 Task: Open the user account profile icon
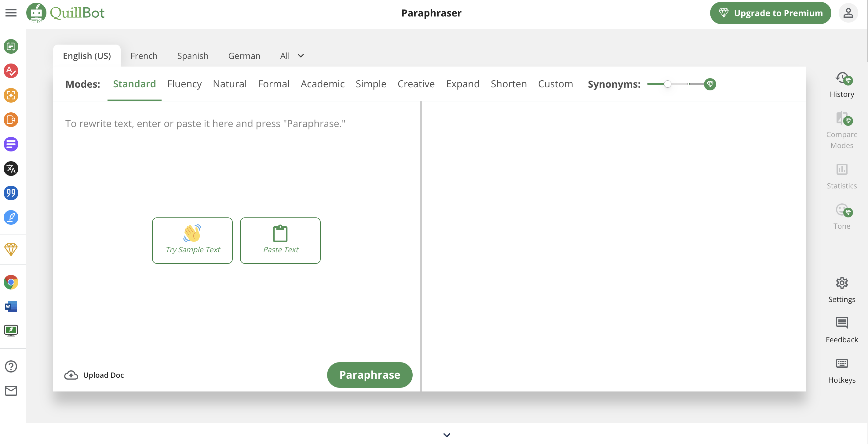coord(848,13)
